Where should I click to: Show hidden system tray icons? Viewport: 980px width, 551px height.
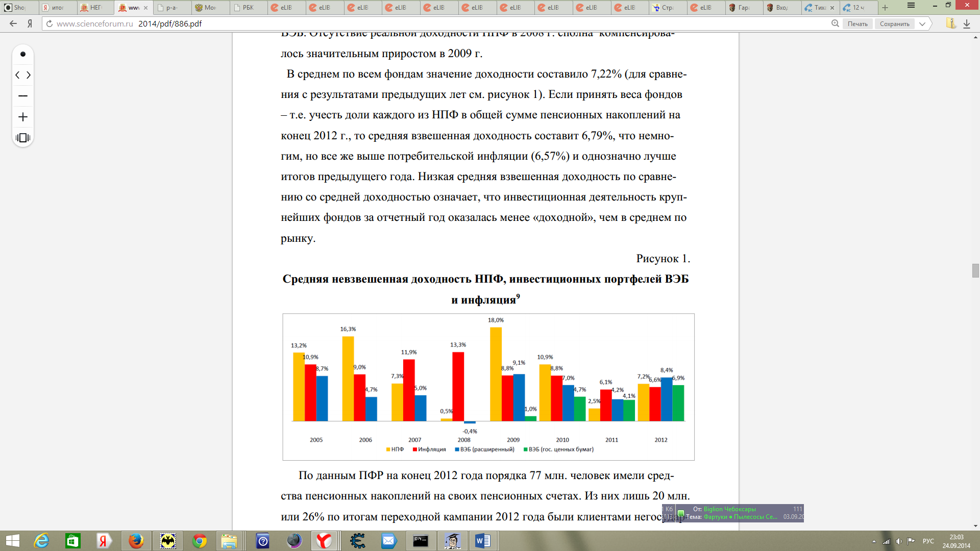[x=874, y=541]
